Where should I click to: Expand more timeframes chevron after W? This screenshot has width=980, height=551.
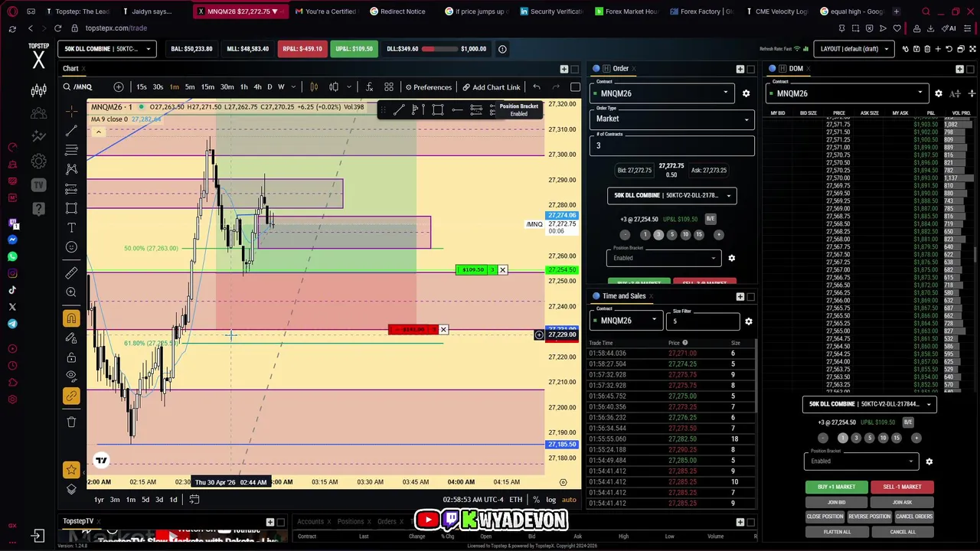click(295, 87)
